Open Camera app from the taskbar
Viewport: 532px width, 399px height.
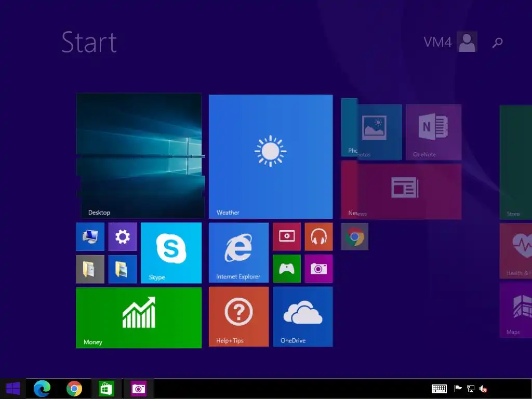click(x=138, y=389)
